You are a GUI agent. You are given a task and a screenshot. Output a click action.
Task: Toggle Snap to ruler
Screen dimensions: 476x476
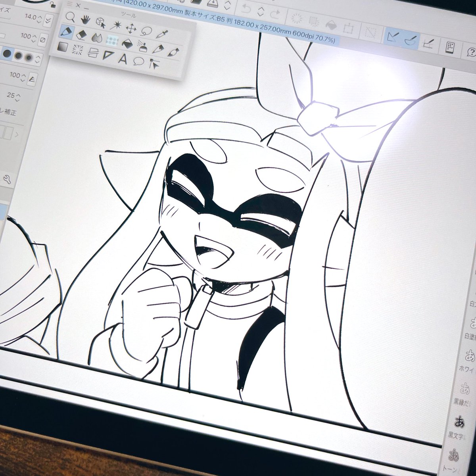click(393, 37)
